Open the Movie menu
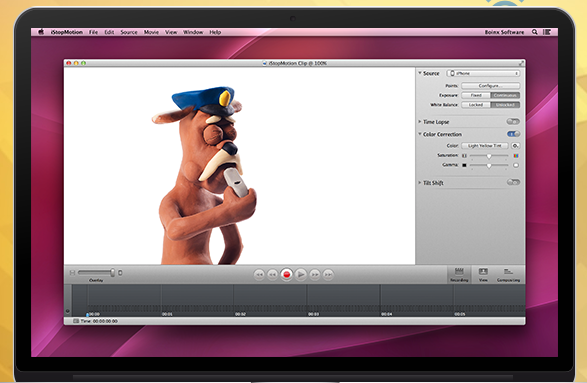The image size is (587, 383). (x=151, y=32)
